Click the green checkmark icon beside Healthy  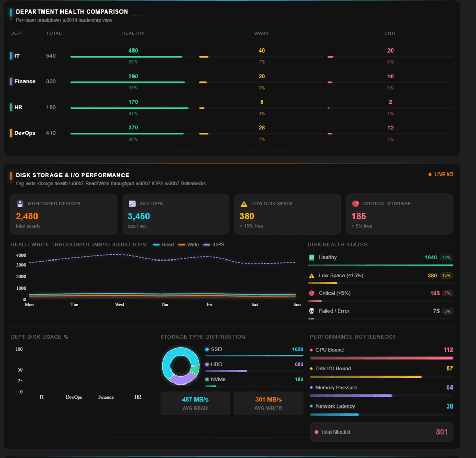click(311, 257)
